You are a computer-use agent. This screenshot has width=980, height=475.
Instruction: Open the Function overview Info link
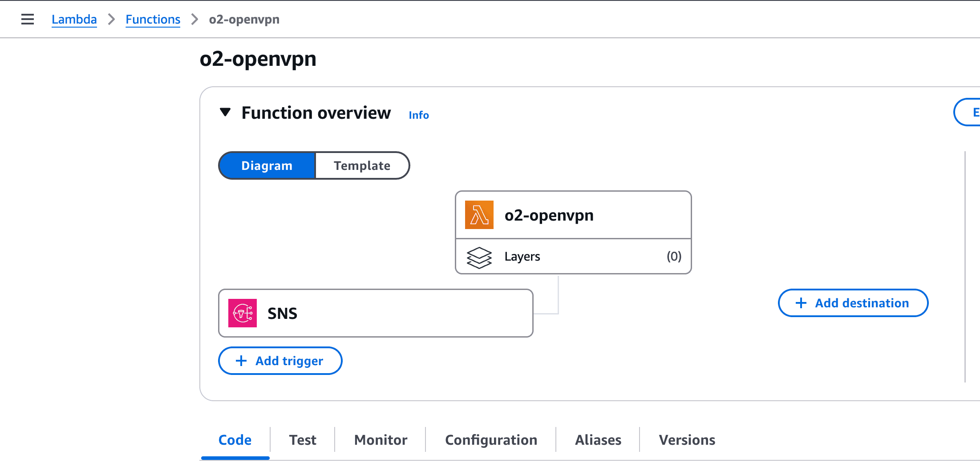(418, 115)
